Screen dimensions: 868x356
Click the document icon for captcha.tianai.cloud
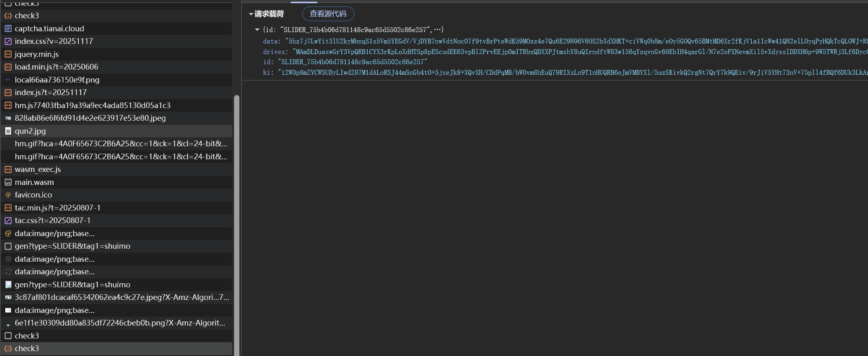[x=8, y=29]
